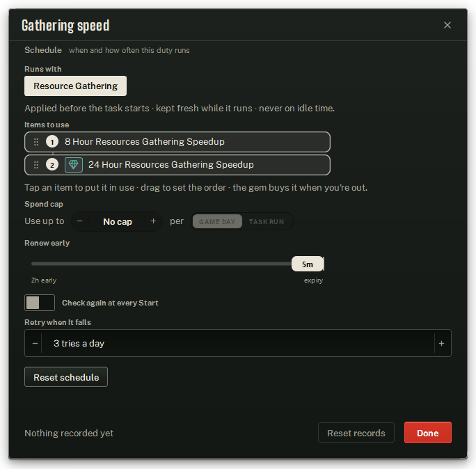Choose TASK RUN spend cap period
The height and width of the screenshot is (469, 476).
pos(267,221)
